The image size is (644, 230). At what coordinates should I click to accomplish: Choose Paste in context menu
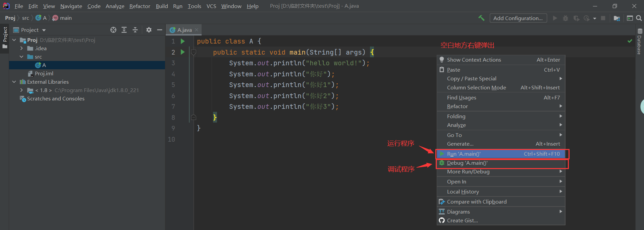coord(501,70)
